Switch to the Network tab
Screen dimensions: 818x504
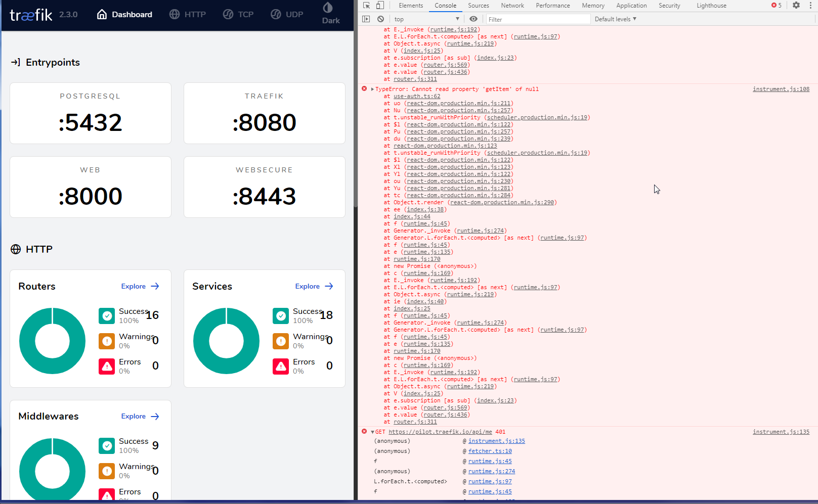512,6
